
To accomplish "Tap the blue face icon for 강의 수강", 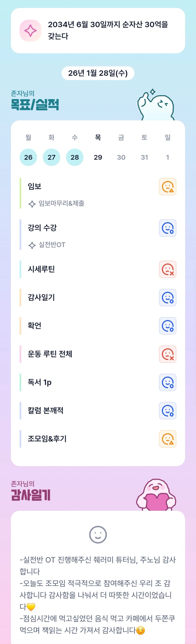I will 168,228.
